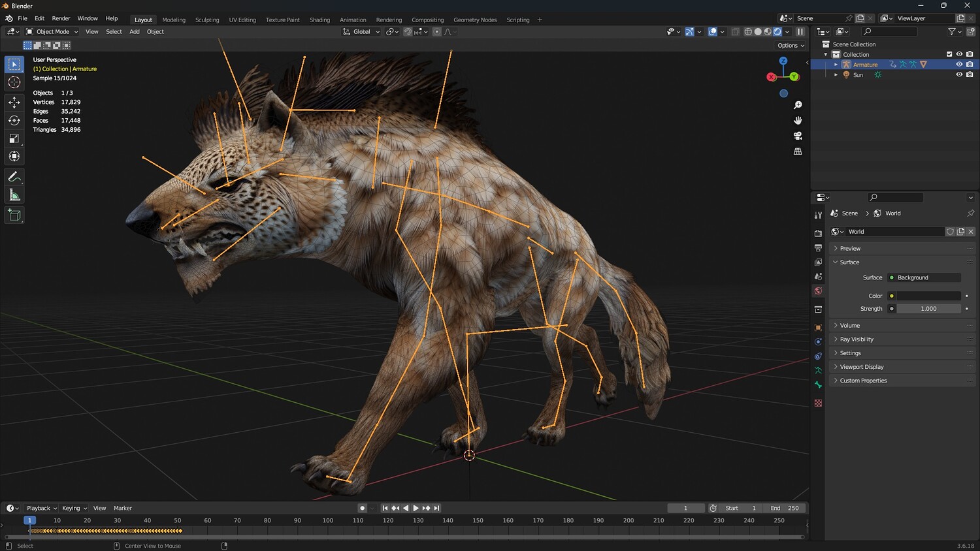Choose the Scale tool

[14, 138]
